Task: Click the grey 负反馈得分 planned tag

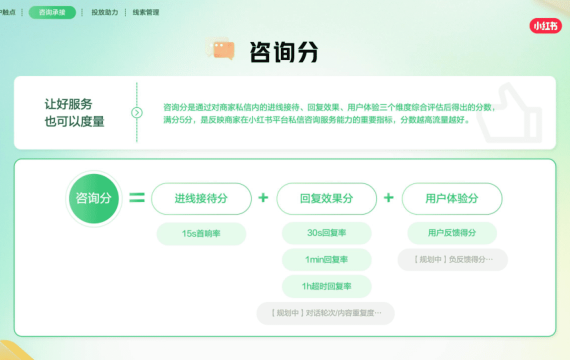Action: [453, 260]
